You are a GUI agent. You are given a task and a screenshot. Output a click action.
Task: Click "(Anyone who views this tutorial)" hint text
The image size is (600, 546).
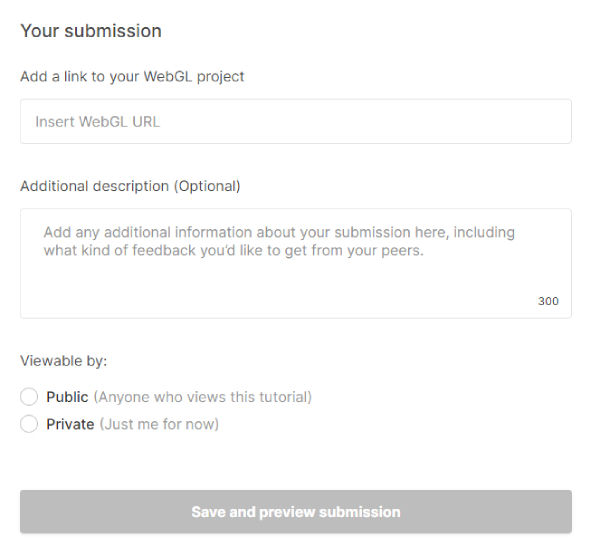[203, 397]
